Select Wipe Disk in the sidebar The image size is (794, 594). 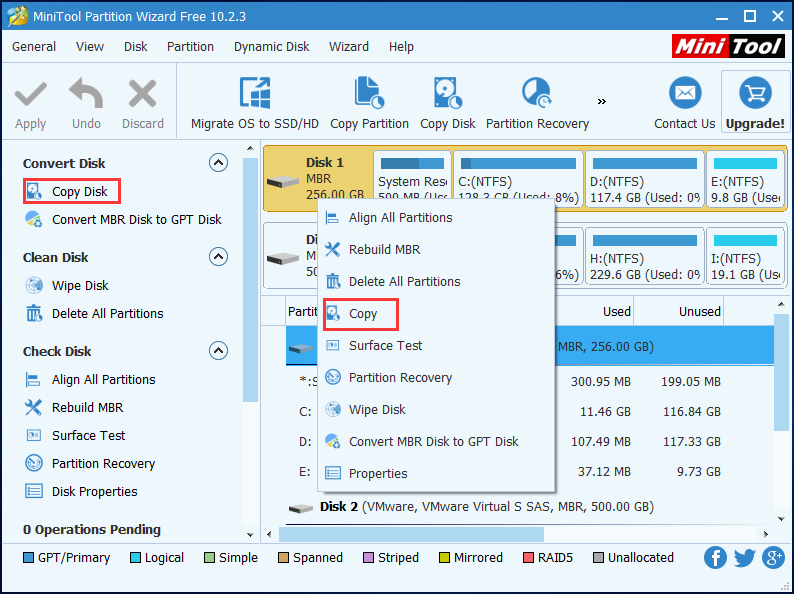tap(67, 286)
